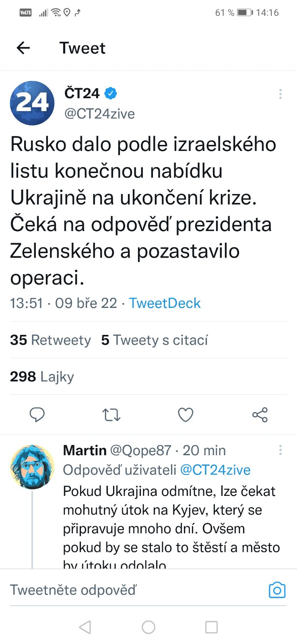View the 5 Tweety s citací
Viewport: 297px width, 644px height.
pos(155,340)
